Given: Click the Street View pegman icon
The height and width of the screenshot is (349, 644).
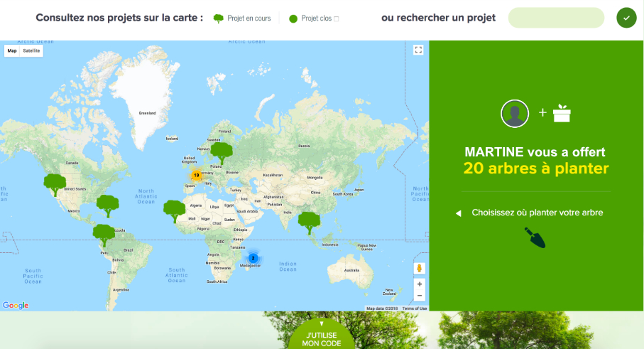Looking at the screenshot, I should (419, 268).
